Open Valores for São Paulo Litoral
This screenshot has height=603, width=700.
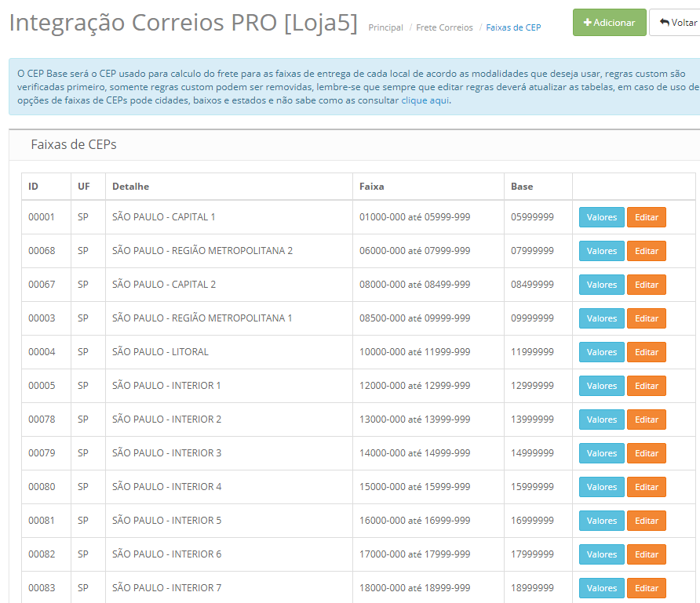coord(601,352)
